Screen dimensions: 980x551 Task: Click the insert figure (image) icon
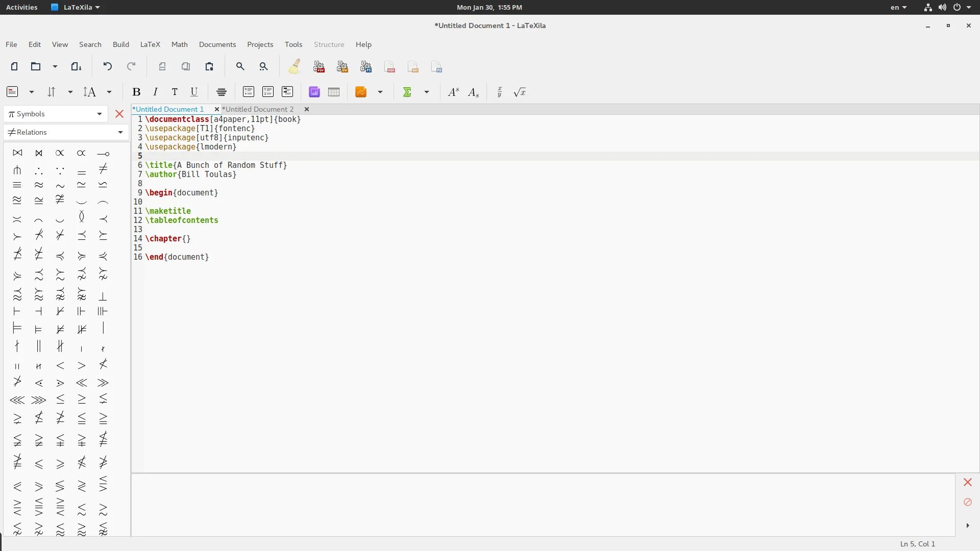pyautogui.click(x=314, y=92)
